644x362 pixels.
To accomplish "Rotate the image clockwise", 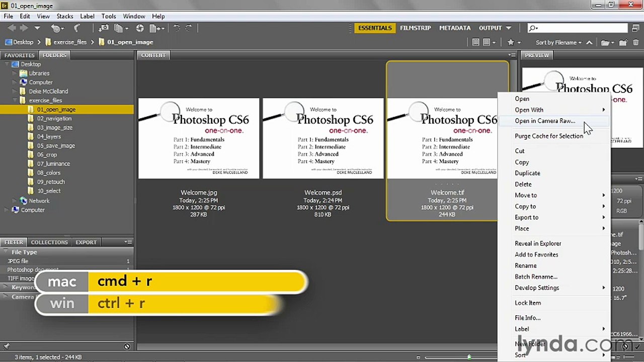I will [189, 28].
